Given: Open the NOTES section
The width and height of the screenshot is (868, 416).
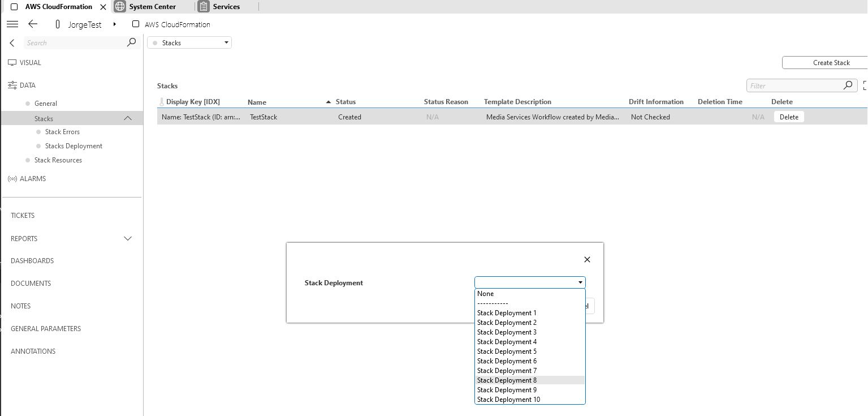Looking at the screenshot, I should click(x=21, y=306).
